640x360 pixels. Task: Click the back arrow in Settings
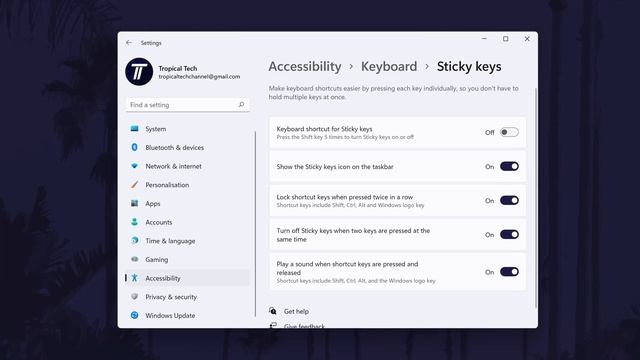pyautogui.click(x=129, y=42)
